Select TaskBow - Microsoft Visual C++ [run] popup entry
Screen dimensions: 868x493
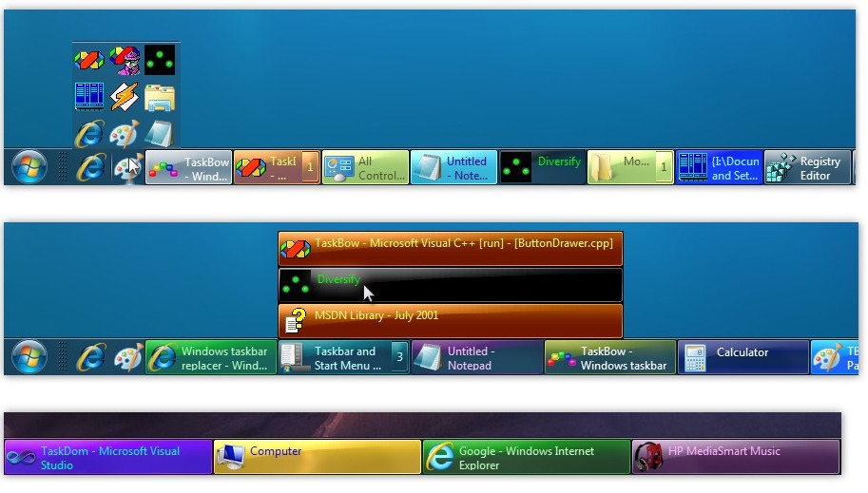pos(451,249)
